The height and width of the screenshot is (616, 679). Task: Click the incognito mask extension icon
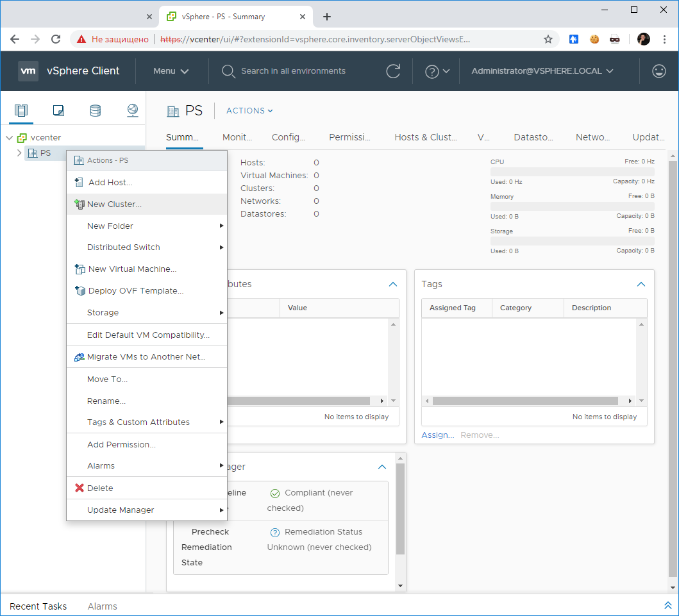[x=614, y=39]
